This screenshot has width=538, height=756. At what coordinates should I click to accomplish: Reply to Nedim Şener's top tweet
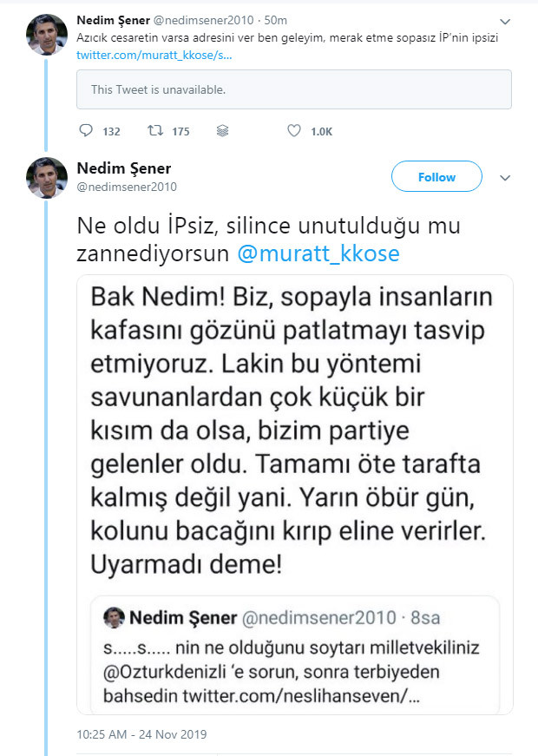(84, 130)
